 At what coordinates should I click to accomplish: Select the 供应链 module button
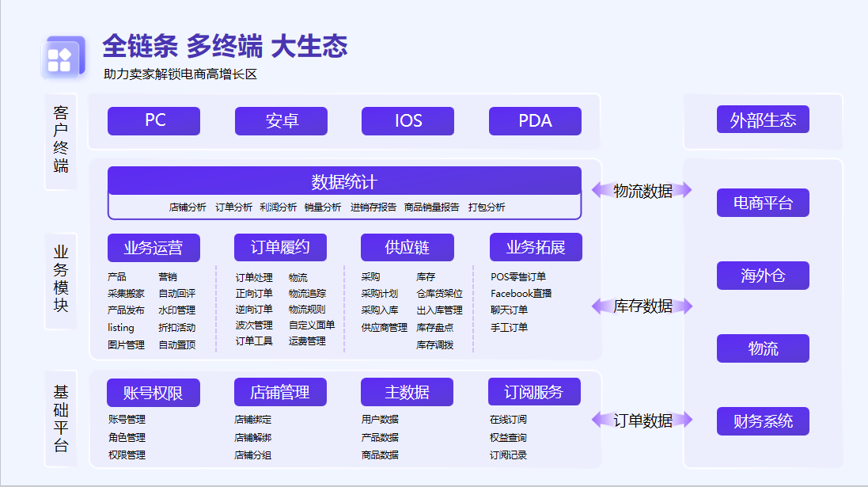click(x=407, y=247)
